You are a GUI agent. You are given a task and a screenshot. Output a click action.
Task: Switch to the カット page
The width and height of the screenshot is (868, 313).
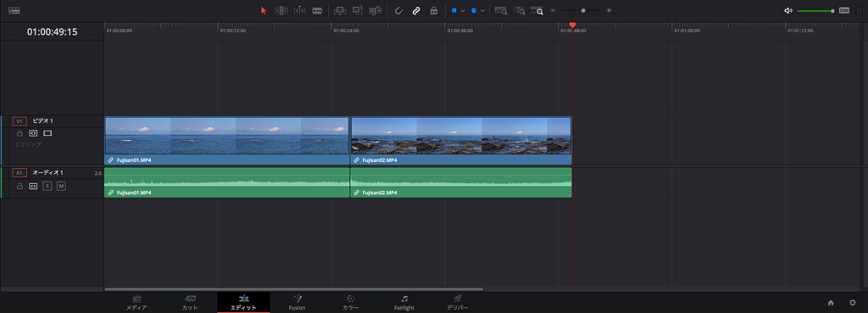pos(190,303)
